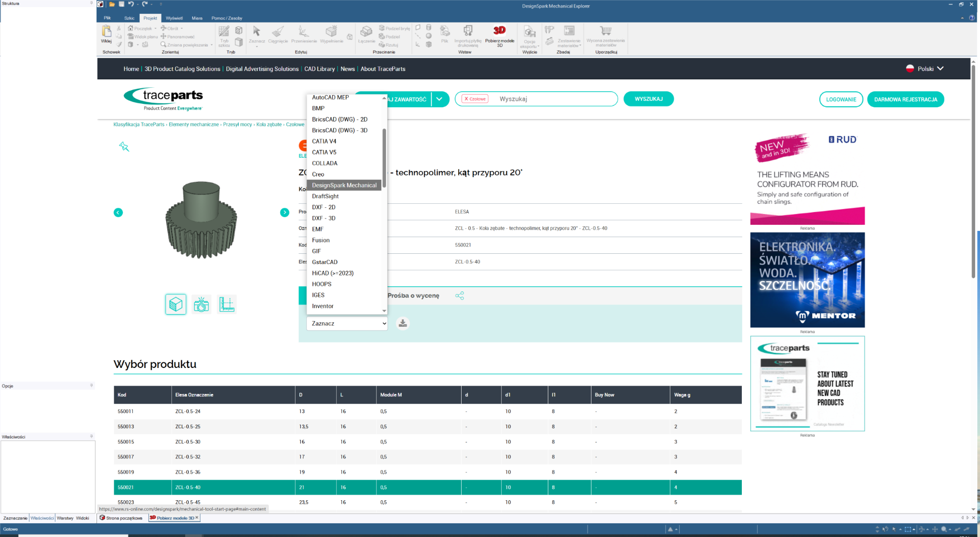Click chevron next to ZAWARTOŚĆ teal button

pos(440,99)
